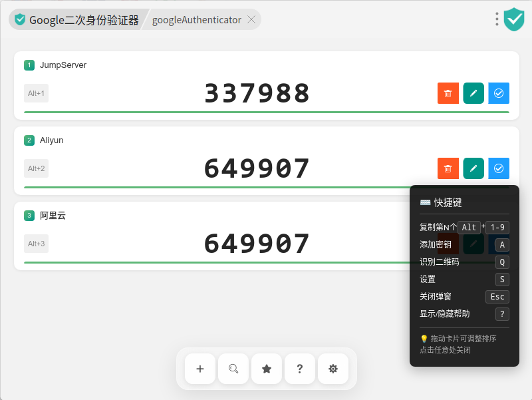Open QR code search tool
Image resolution: width=532 pixels, height=400 pixels.
pyautogui.click(x=233, y=369)
